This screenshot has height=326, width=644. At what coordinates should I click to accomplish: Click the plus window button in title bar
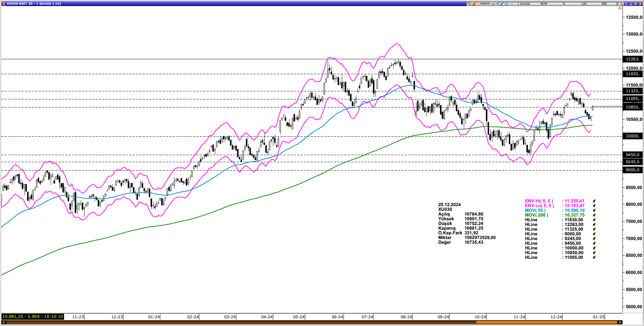(x=635, y=4)
